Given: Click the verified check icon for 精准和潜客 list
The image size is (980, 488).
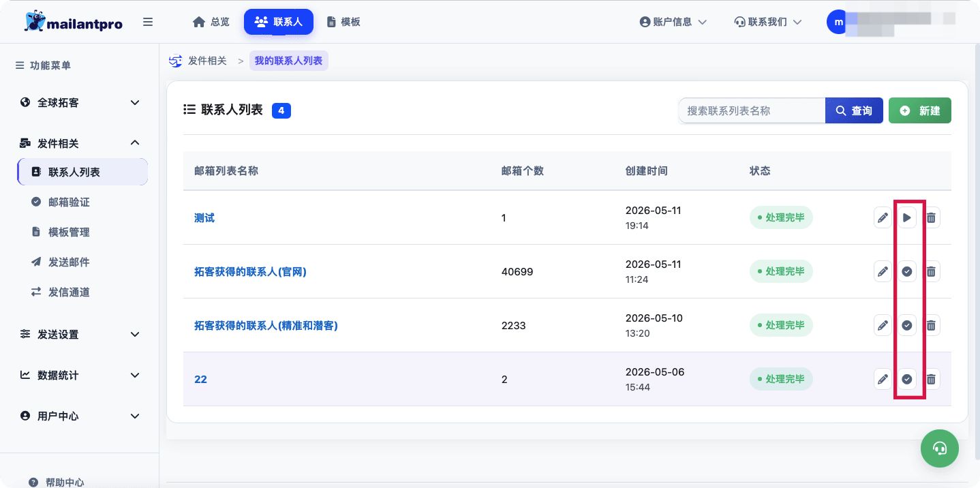Looking at the screenshot, I should click(906, 325).
